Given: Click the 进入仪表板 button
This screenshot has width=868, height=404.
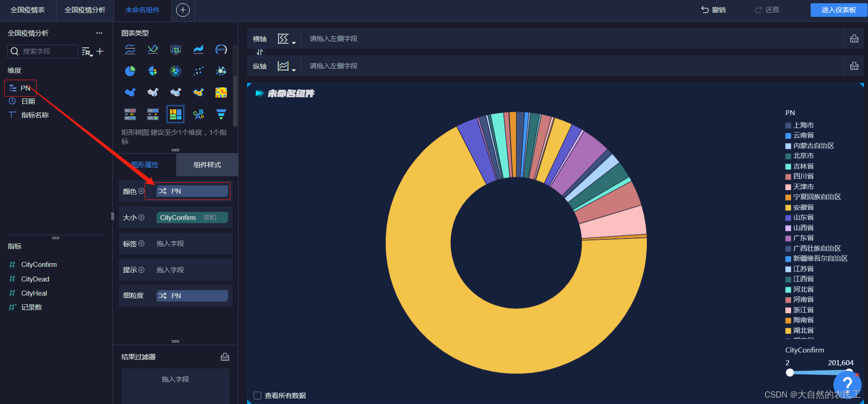Looking at the screenshot, I should (x=839, y=10).
